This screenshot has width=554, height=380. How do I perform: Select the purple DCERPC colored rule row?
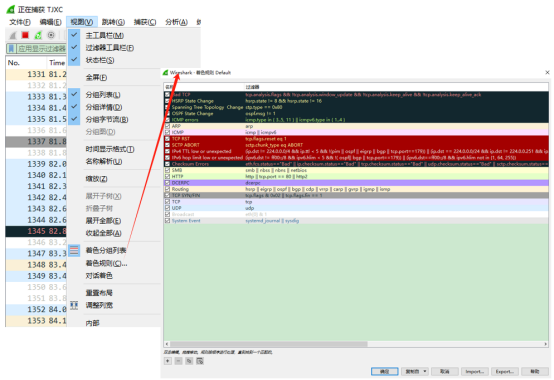coord(356,183)
